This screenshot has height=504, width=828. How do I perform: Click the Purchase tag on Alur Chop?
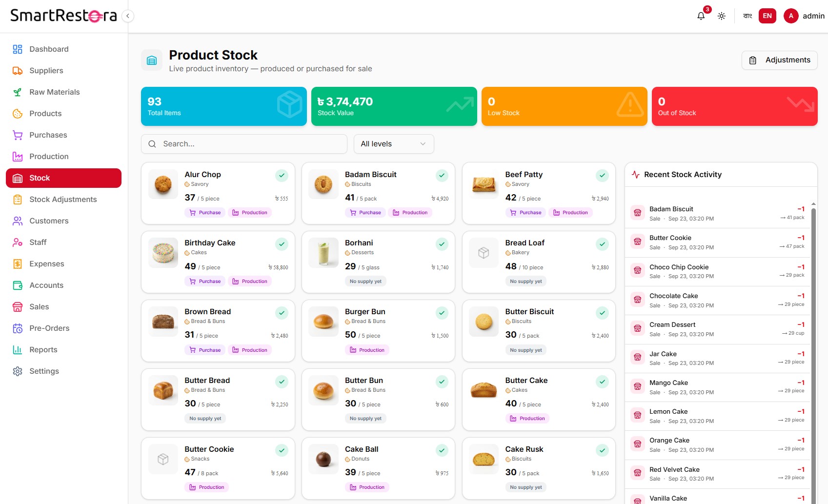point(205,213)
